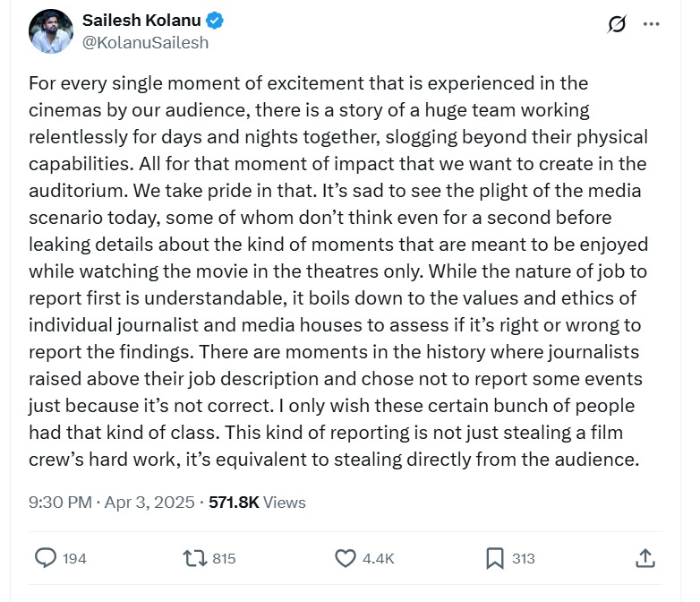Viewport: 700px width, 602px height.
Task: Open Sailesh Kolanu's profile picture
Action: click(x=51, y=30)
